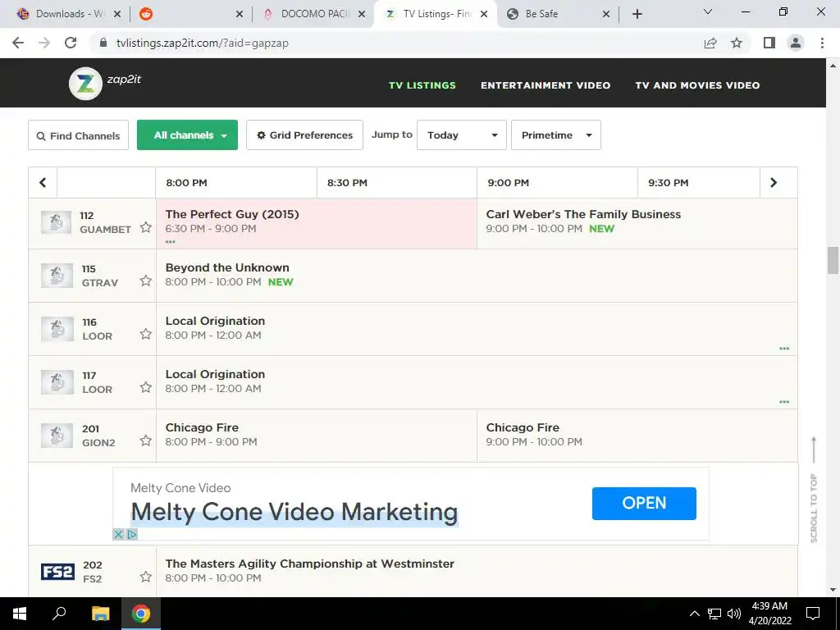840x630 pixels.
Task: Open Chrome three-dot menu
Action: (x=822, y=43)
